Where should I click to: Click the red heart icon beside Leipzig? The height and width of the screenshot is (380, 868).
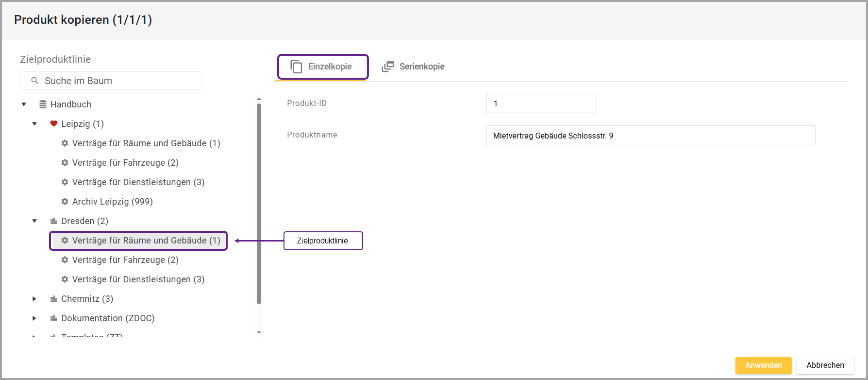coord(54,124)
